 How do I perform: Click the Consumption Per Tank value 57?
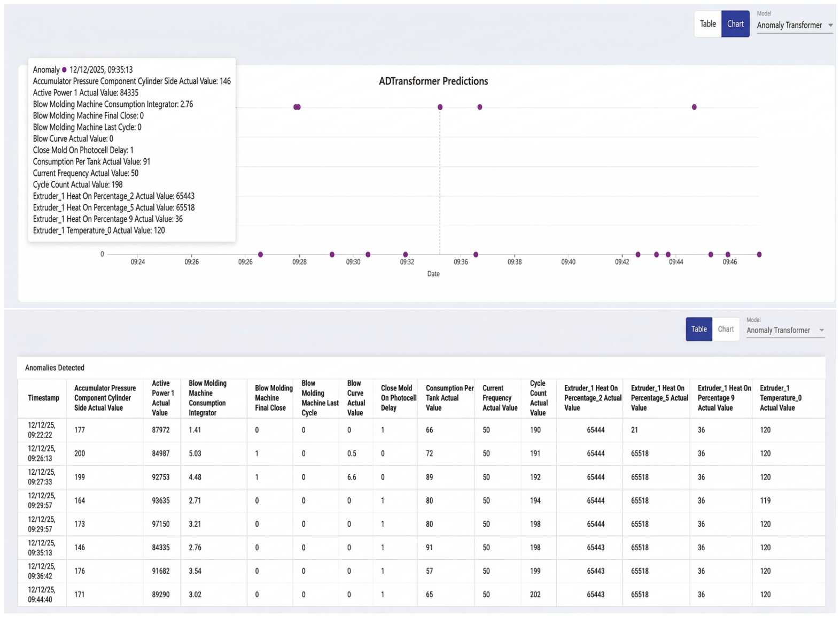[430, 571]
